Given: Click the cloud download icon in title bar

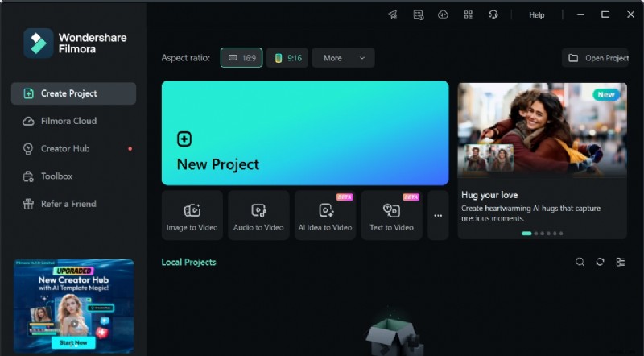Looking at the screenshot, I should [443, 14].
